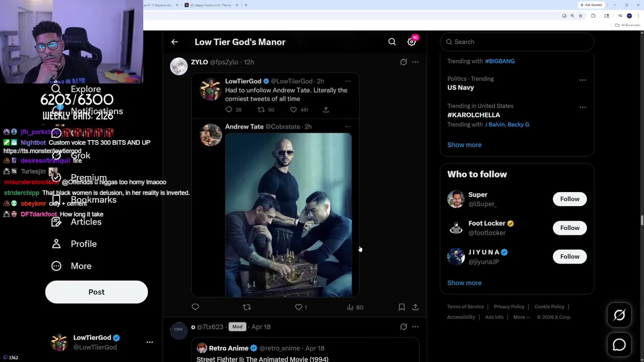
Task: Open a new browser tab
Action: [246, 5]
